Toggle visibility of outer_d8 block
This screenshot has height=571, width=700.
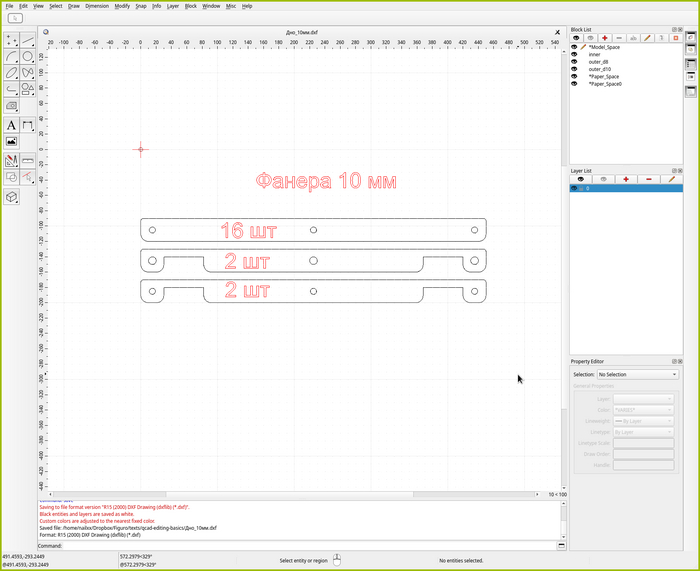tap(575, 61)
